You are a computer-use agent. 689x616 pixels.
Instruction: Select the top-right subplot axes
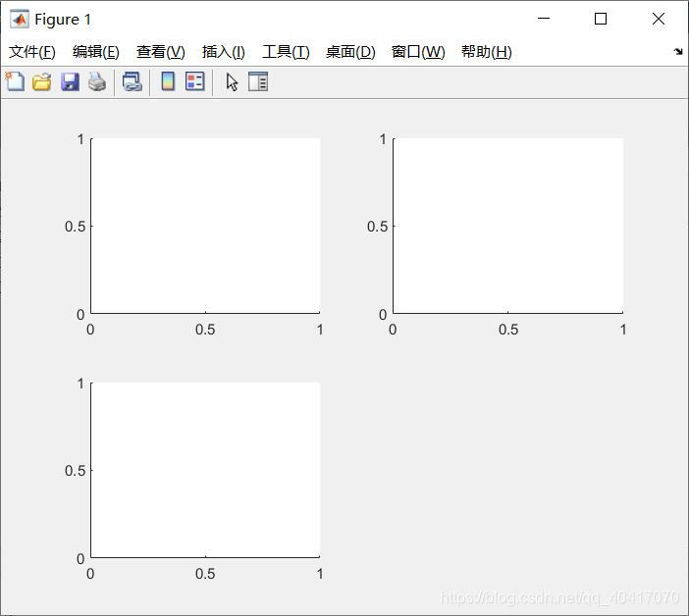point(508,226)
